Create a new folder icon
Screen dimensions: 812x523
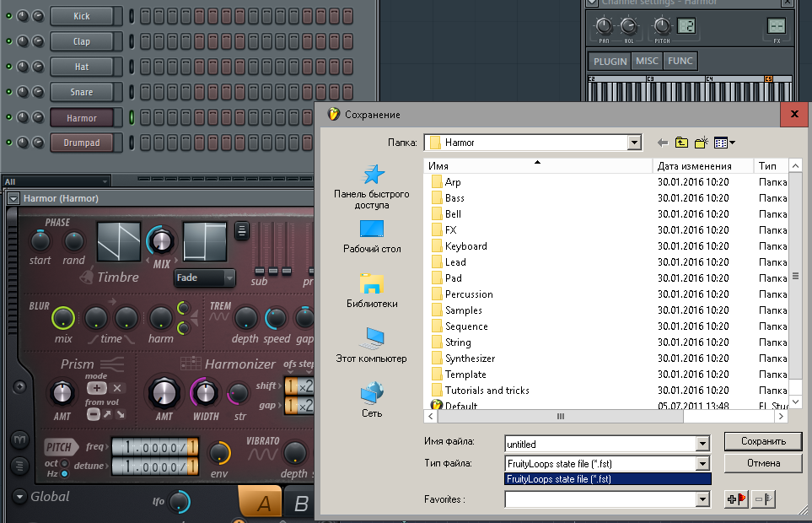(x=702, y=143)
